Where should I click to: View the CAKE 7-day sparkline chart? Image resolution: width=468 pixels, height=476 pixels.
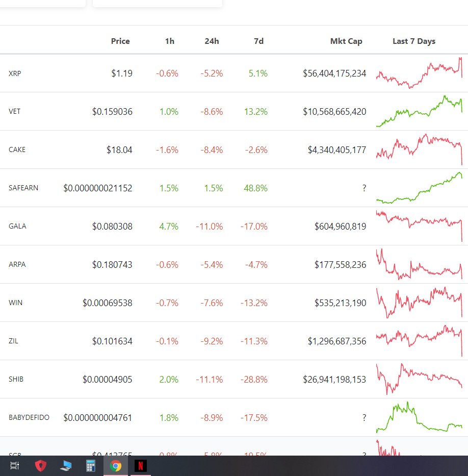(x=419, y=149)
